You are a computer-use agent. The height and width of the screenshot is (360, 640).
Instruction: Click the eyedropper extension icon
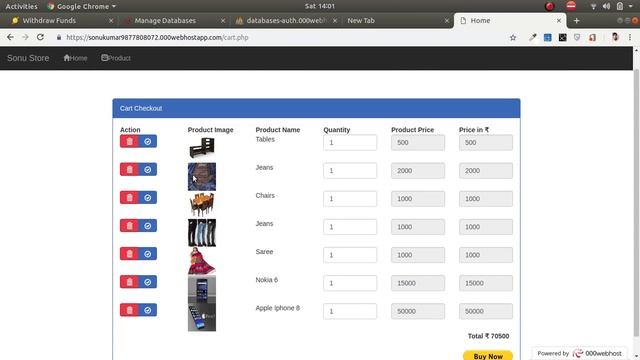[533, 38]
